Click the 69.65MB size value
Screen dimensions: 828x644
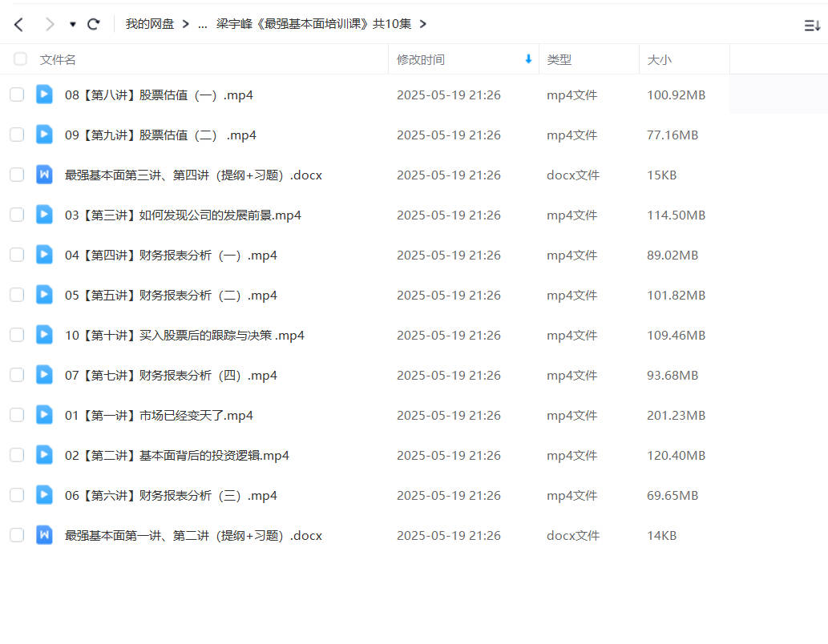(x=672, y=496)
